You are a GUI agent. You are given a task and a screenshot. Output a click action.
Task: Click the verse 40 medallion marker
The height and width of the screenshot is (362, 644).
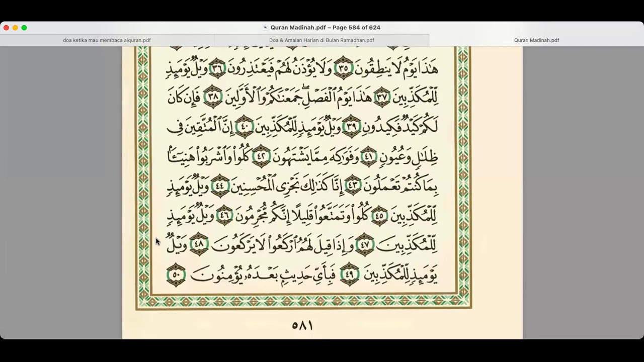click(245, 127)
